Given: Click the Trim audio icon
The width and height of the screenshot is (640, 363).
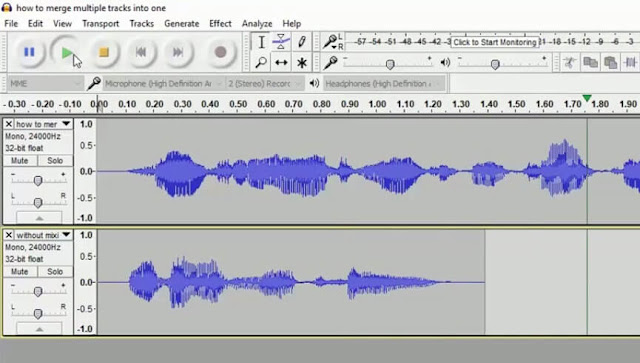Looking at the screenshot, I should [x=630, y=62].
